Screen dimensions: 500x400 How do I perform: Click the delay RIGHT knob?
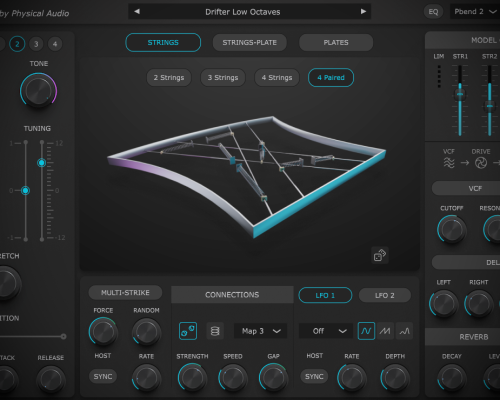479,304
